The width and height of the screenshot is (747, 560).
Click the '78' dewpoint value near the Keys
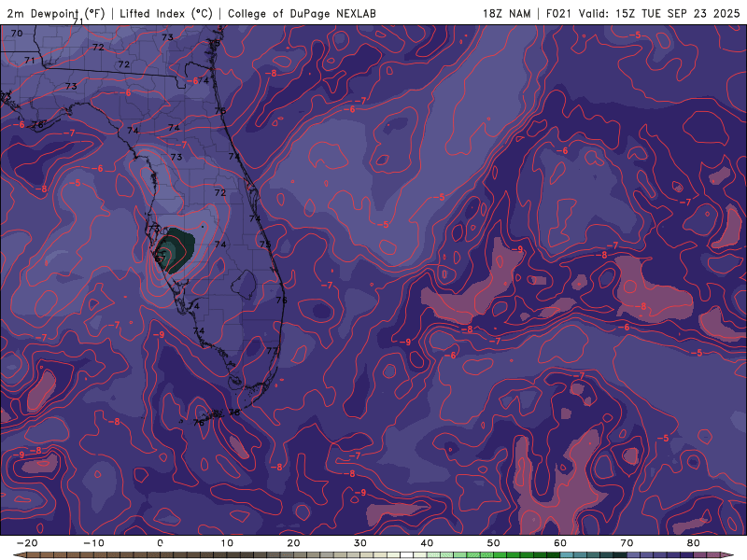(234, 413)
